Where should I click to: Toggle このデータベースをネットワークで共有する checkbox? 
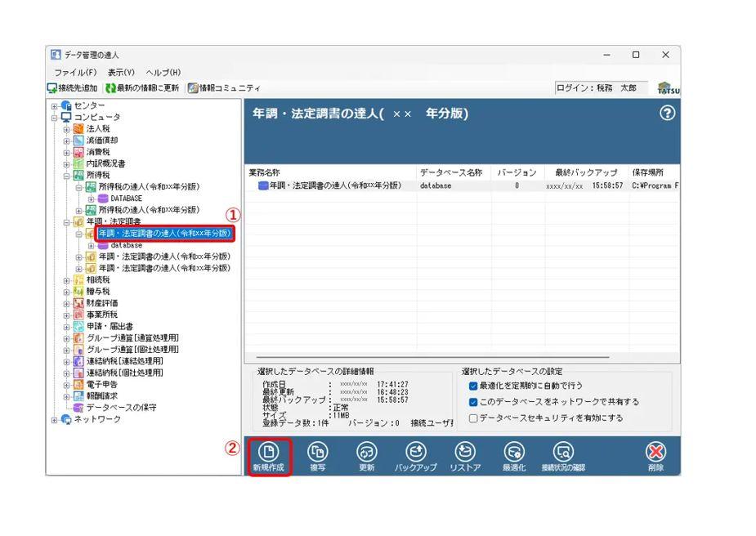(473, 402)
